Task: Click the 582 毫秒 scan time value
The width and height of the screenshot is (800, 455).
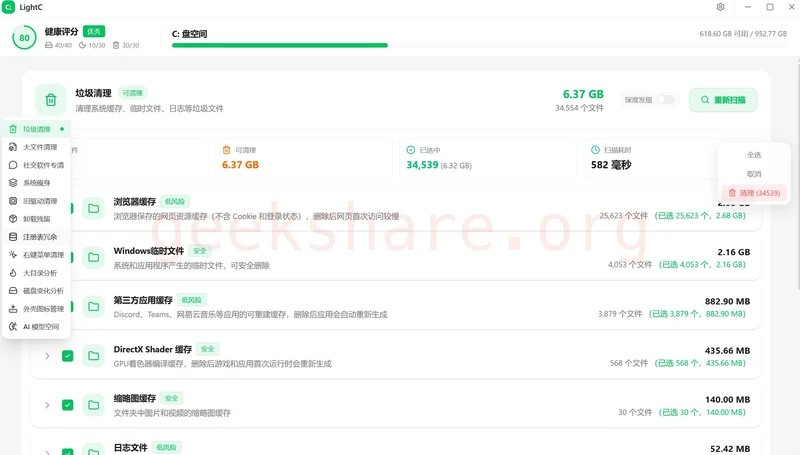Action: coord(611,165)
